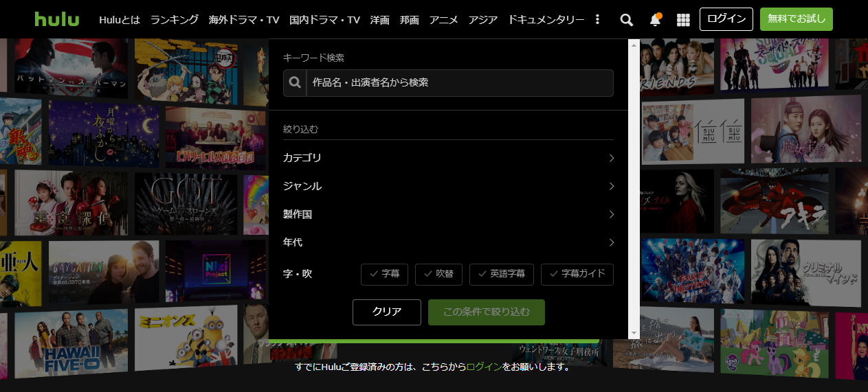Click the 無料でお試し button
This screenshot has width=868, height=392.
(797, 19)
